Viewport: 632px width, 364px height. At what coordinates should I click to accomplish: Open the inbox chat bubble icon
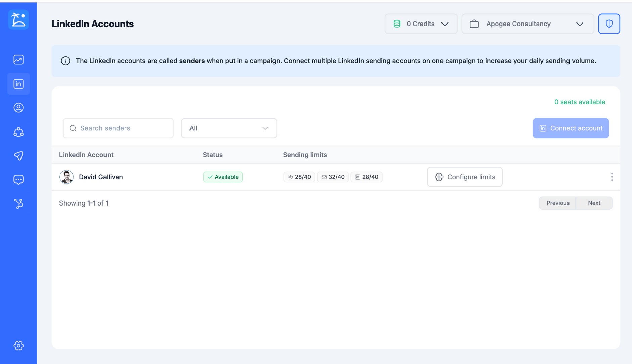coord(18,180)
